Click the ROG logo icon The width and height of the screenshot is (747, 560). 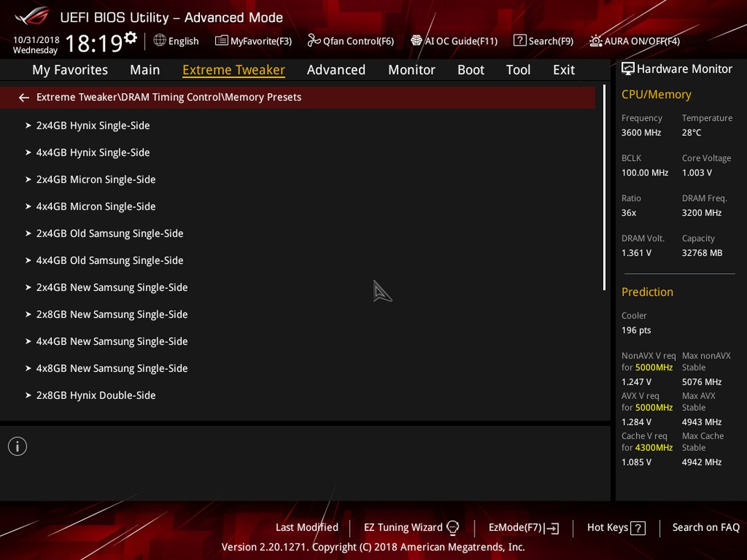[31, 16]
